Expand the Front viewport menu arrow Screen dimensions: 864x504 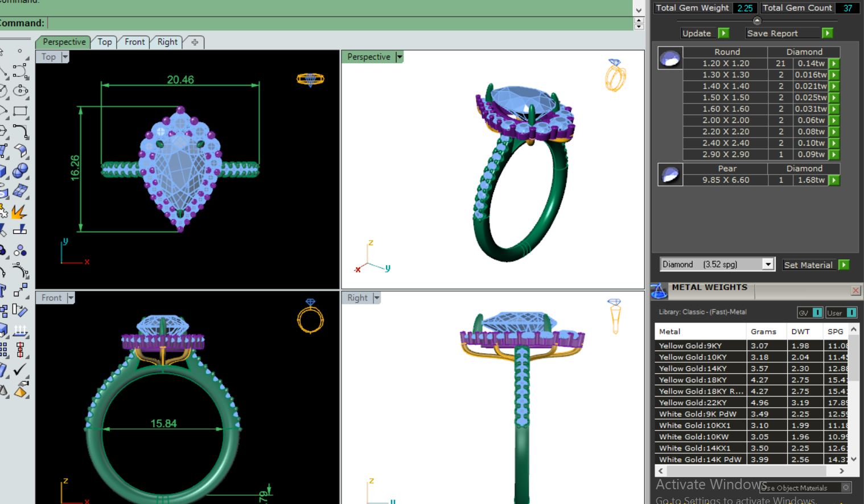click(71, 298)
